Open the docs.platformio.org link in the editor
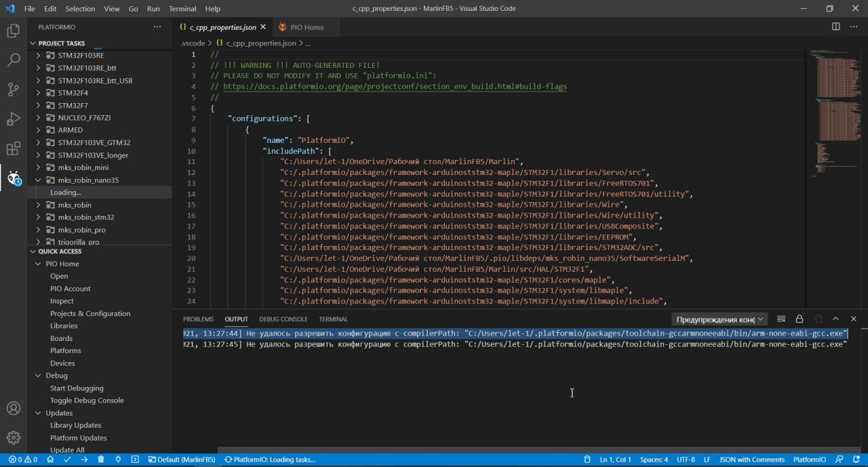Image resolution: width=868 pixels, height=467 pixels. (395, 87)
